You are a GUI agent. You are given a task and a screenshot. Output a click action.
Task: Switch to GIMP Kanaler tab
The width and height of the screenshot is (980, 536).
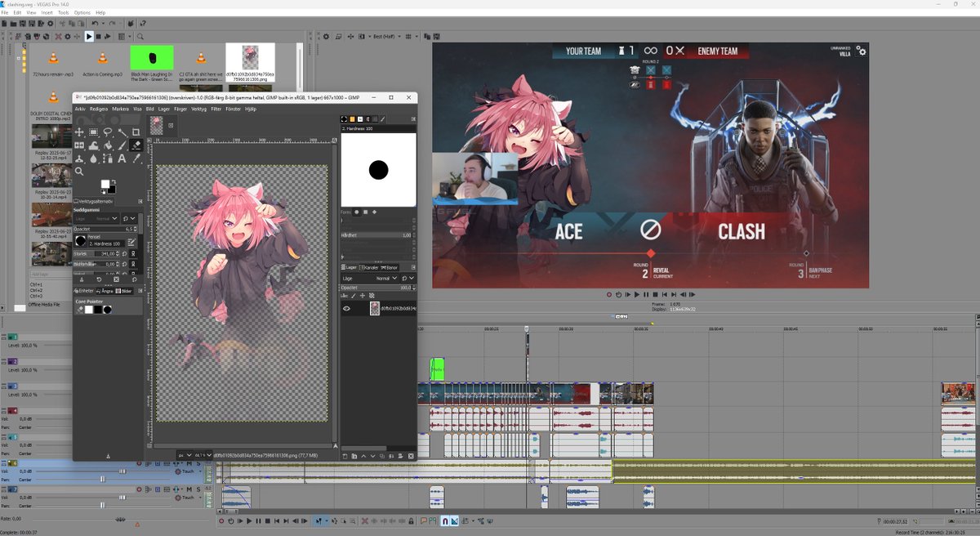point(370,267)
